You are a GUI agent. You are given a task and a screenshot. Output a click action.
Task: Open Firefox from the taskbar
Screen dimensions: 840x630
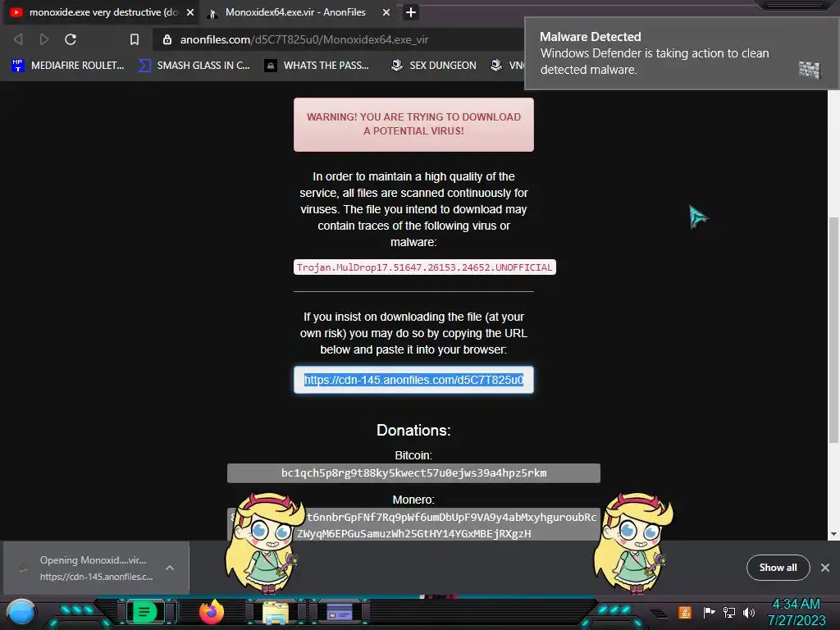point(211,612)
